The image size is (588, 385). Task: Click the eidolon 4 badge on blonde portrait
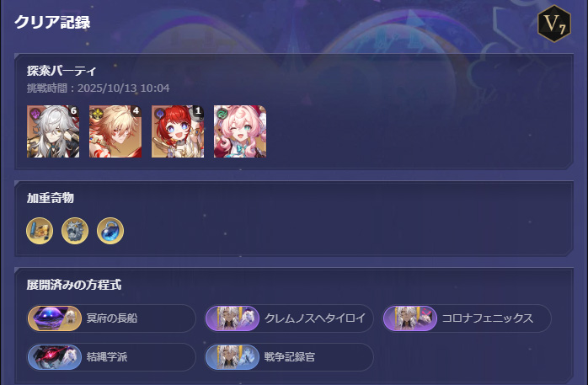click(136, 110)
